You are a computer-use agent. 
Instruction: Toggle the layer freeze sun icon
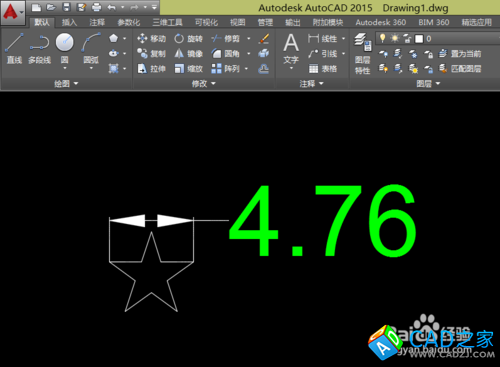(395, 38)
